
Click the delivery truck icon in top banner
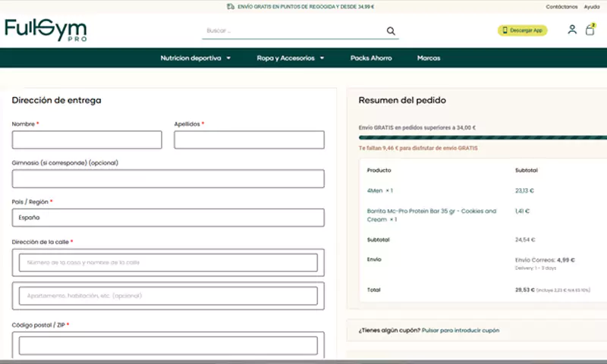231,7
